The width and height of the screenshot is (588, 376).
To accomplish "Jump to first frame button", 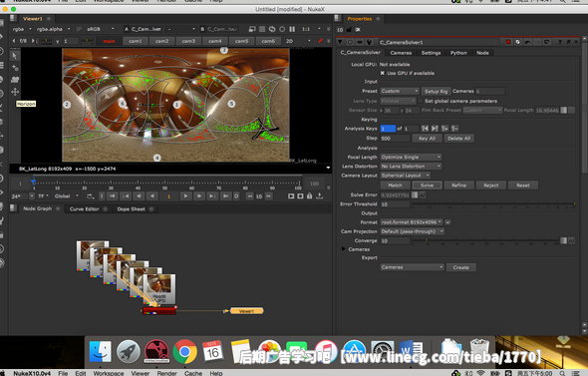I will point(113,195).
